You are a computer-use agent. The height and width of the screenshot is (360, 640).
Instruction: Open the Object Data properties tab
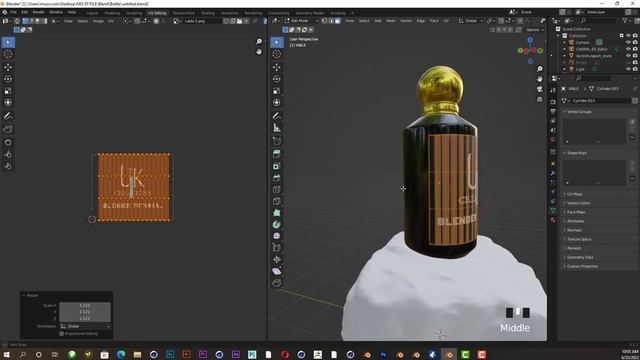[x=553, y=211]
